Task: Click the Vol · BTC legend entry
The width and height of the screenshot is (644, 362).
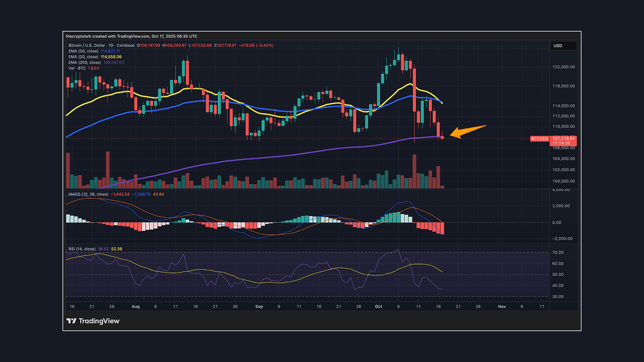Action: [x=77, y=68]
